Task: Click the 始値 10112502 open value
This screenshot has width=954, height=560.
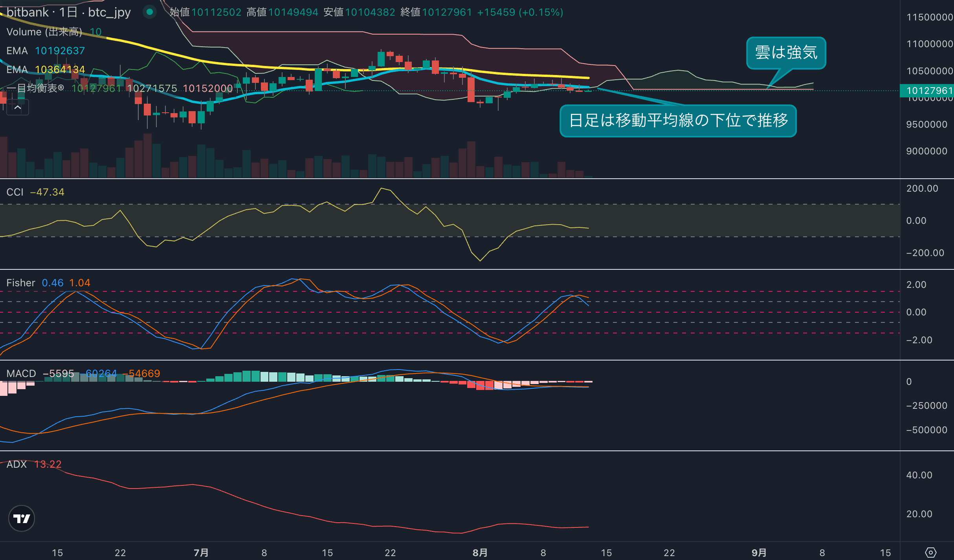Action: tap(205, 12)
